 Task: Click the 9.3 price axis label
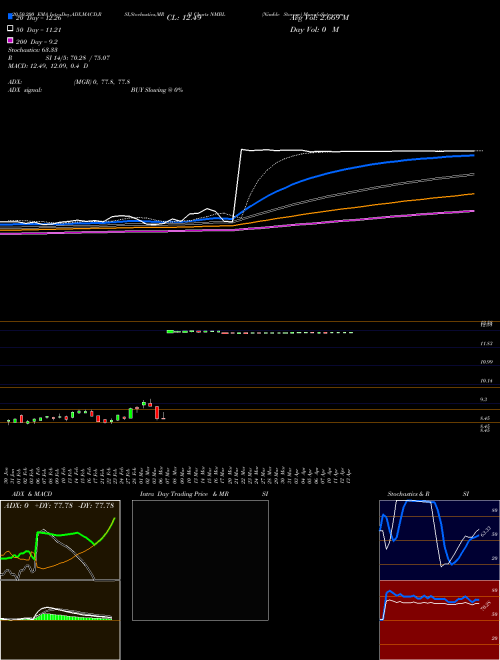[x=484, y=399]
